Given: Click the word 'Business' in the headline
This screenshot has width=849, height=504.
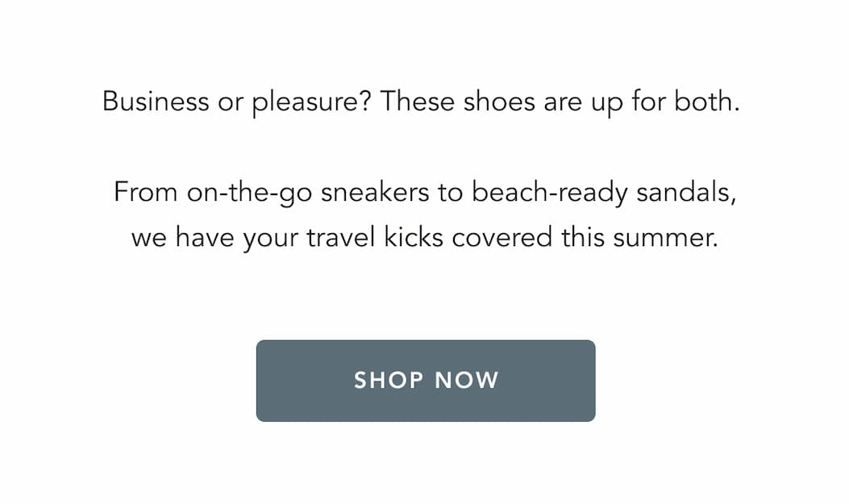Looking at the screenshot, I should tap(156, 102).
